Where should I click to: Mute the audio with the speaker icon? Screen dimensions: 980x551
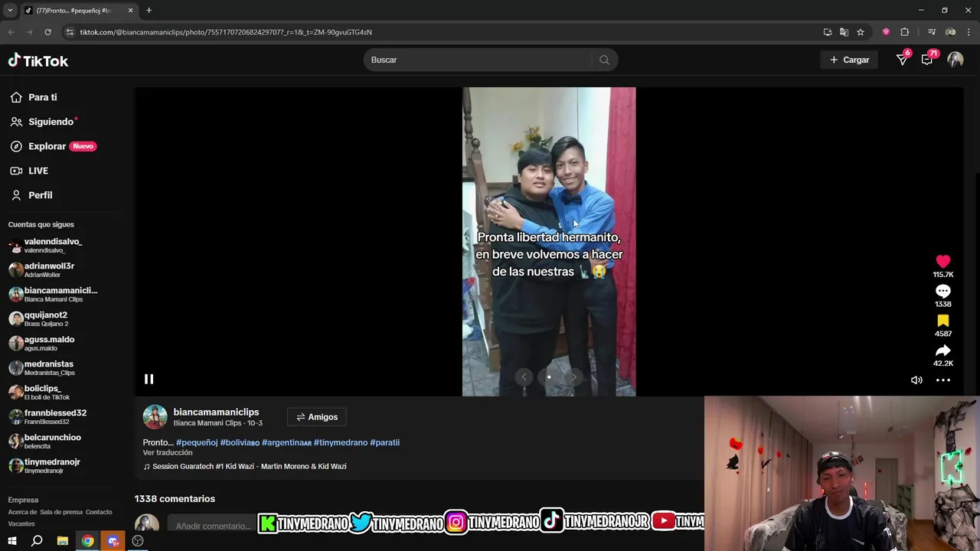pos(916,380)
